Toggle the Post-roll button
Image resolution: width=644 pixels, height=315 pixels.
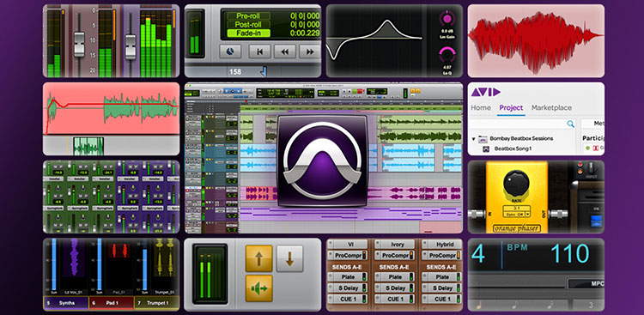point(248,25)
